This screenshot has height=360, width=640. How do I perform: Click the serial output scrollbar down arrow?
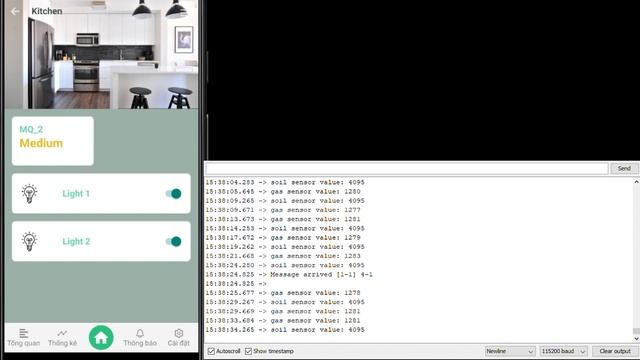tap(636, 339)
